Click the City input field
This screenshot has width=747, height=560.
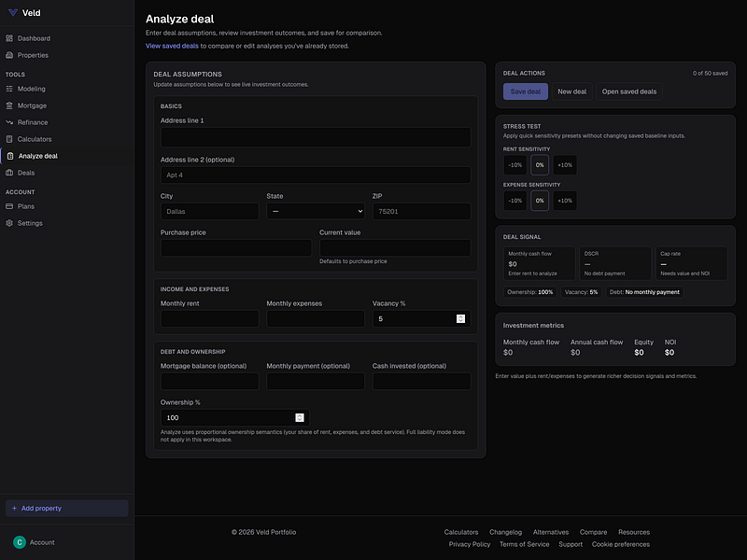pyautogui.click(x=209, y=212)
